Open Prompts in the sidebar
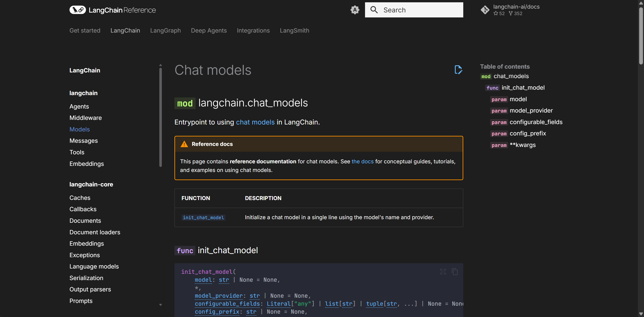The width and height of the screenshot is (644, 317). coord(81,301)
